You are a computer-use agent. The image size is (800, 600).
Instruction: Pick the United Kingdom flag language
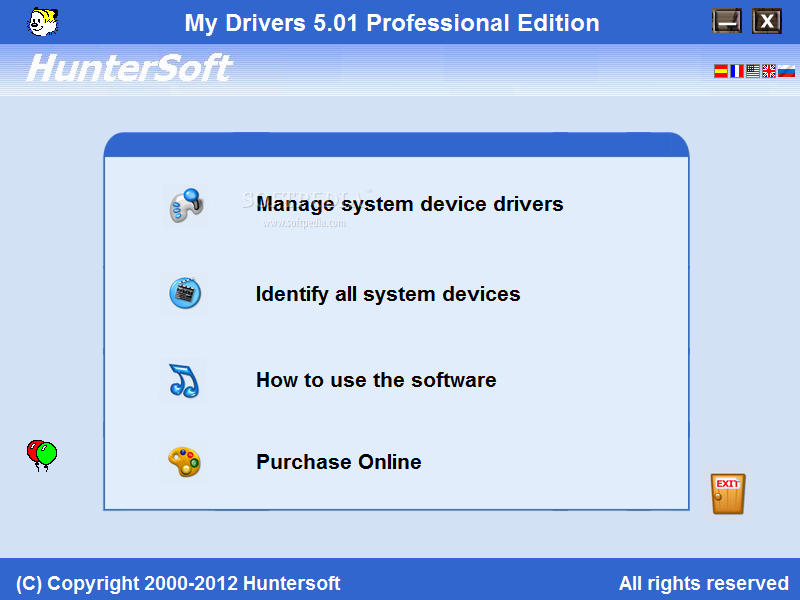(x=769, y=71)
